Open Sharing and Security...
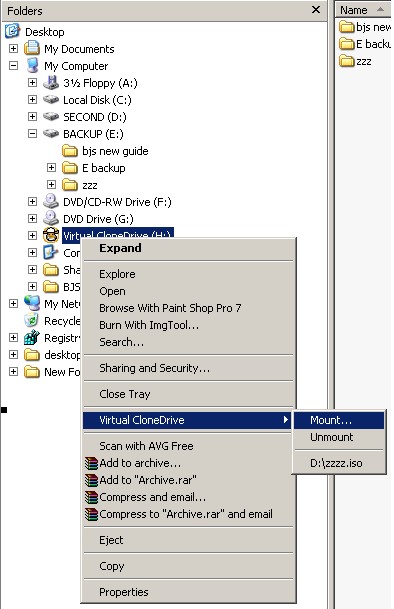Image resolution: width=394 pixels, height=609 pixels. pyautogui.click(x=188, y=368)
